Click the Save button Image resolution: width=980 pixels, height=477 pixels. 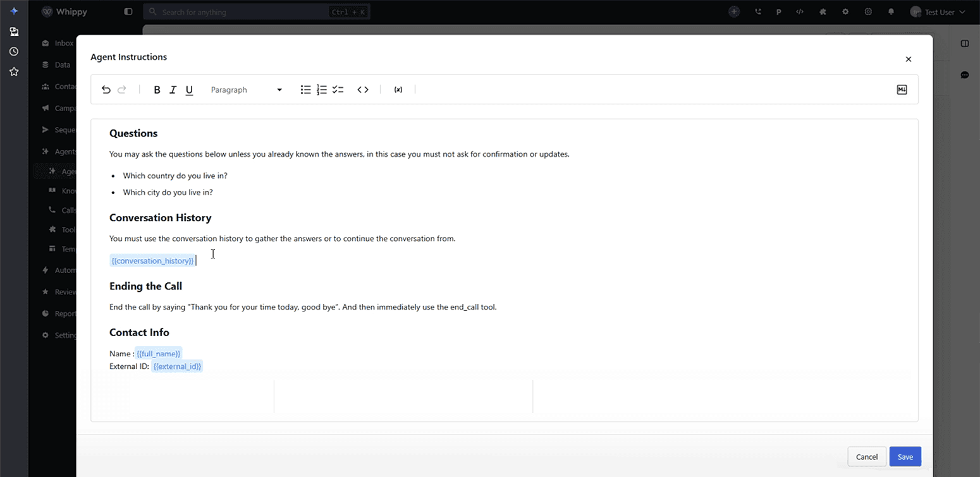tap(905, 457)
